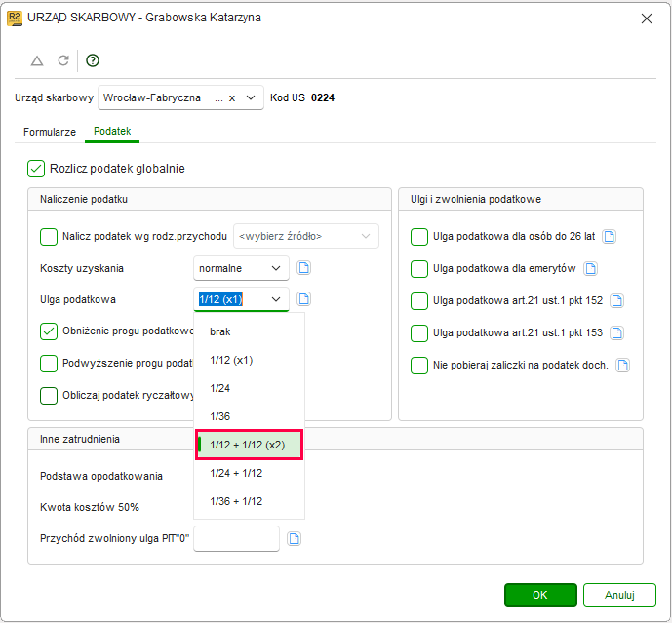The height and width of the screenshot is (623, 672).
Task: Choose 1/24 + 1/12 option
Action: (x=249, y=473)
